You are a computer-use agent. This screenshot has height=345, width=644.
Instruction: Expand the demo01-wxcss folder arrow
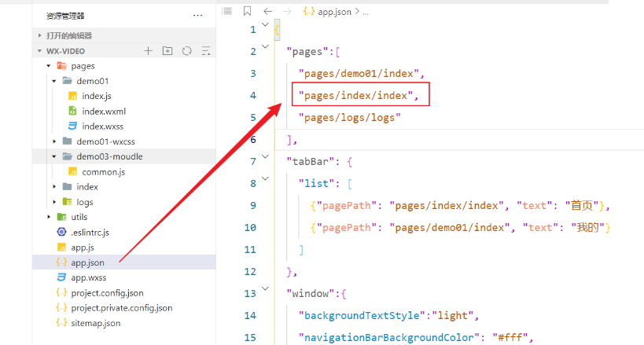pyautogui.click(x=54, y=141)
